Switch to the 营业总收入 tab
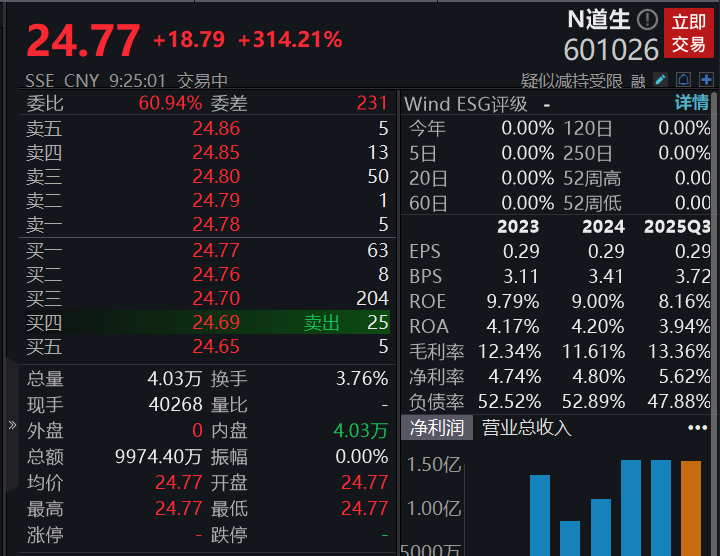Screen dimensions: 720x556 pos(527,427)
